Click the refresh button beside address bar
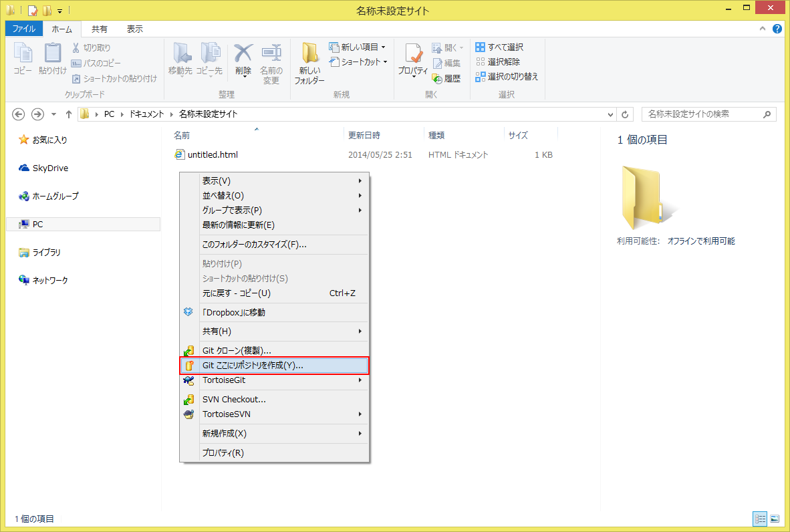 pos(625,114)
